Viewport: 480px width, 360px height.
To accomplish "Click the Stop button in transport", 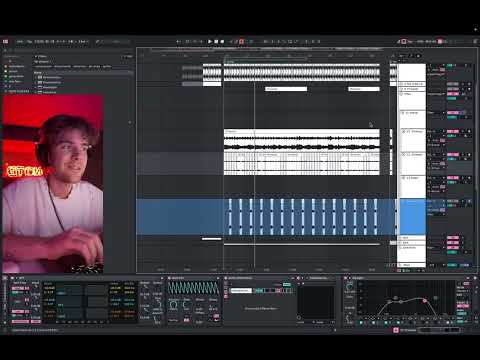I will (x=216, y=42).
